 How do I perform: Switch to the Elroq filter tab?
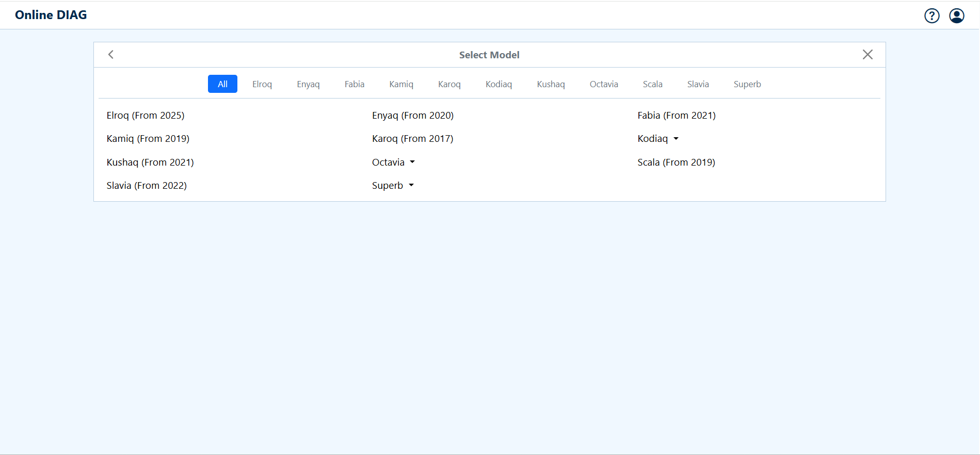coord(262,84)
